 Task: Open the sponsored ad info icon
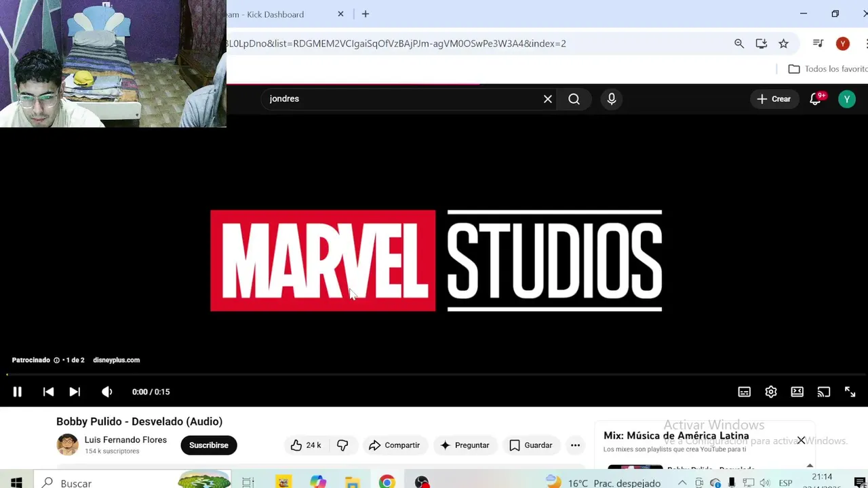pyautogui.click(x=56, y=360)
